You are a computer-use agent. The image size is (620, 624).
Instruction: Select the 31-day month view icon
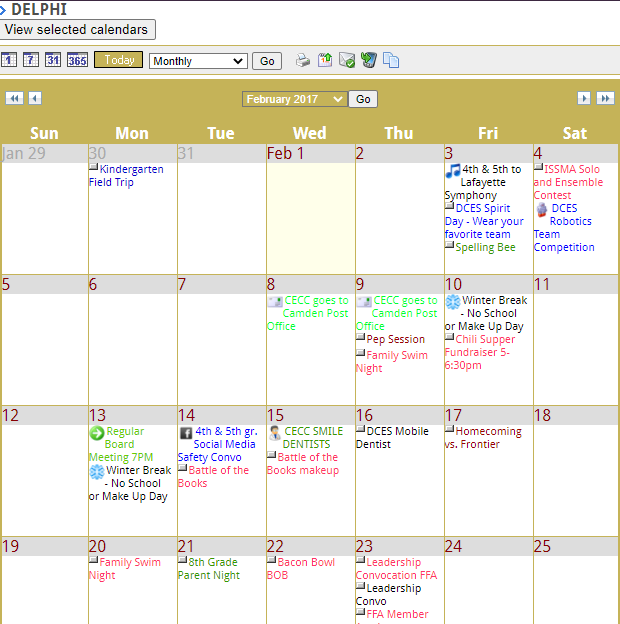click(x=54, y=60)
